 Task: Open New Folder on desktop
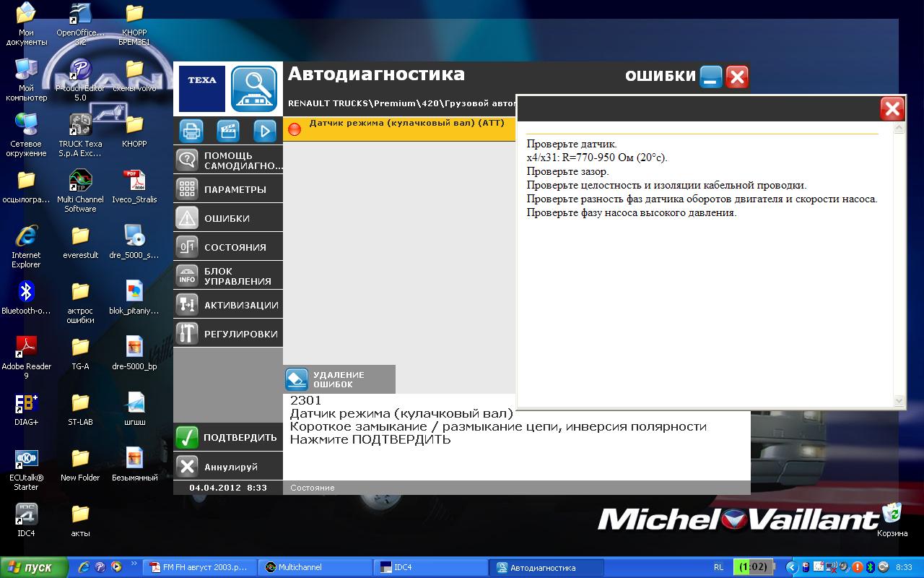[x=80, y=465]
